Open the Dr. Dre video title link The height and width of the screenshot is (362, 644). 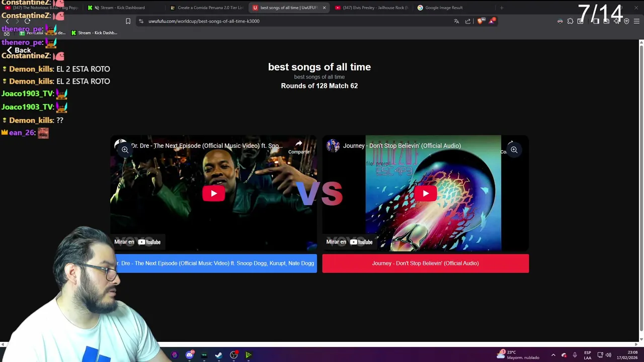207,146
